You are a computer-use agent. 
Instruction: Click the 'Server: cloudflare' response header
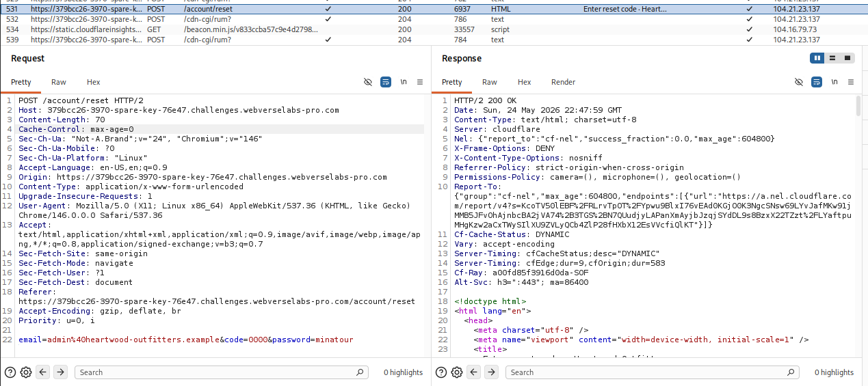pos(497,129)
